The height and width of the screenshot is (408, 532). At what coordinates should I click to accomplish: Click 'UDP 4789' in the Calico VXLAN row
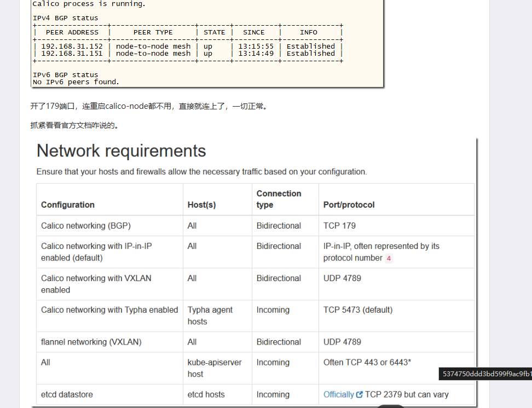[x=342, y=278]
